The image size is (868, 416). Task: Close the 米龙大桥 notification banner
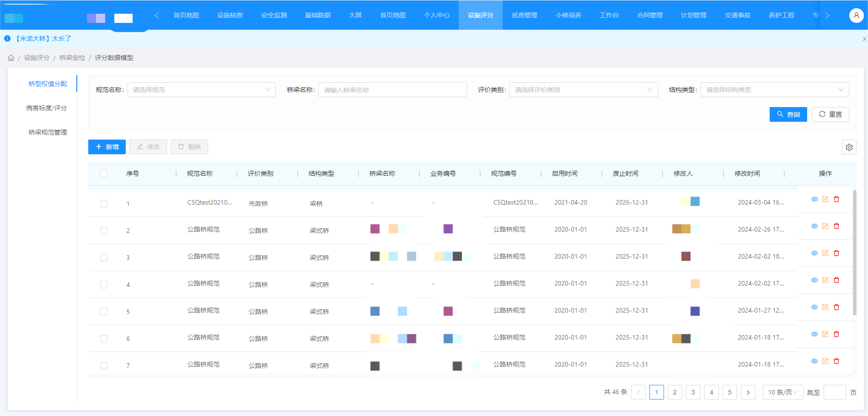click(x=864, y=39)
